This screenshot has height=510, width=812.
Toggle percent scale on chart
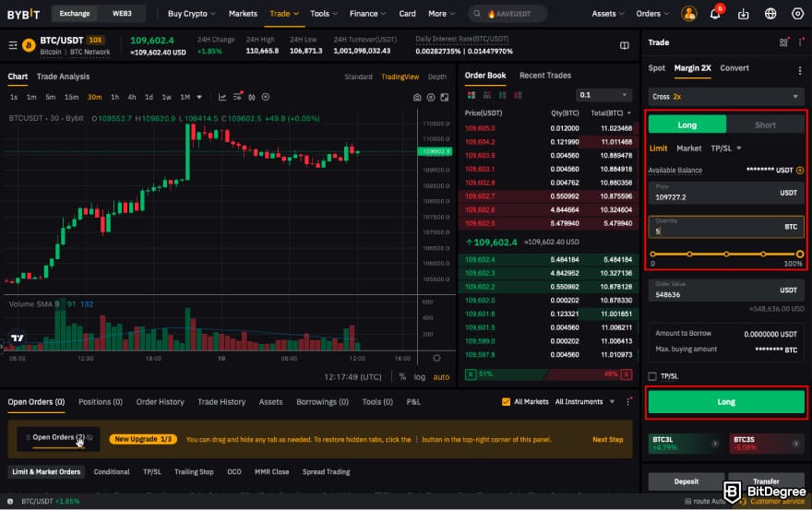click(x=402, y=377)
